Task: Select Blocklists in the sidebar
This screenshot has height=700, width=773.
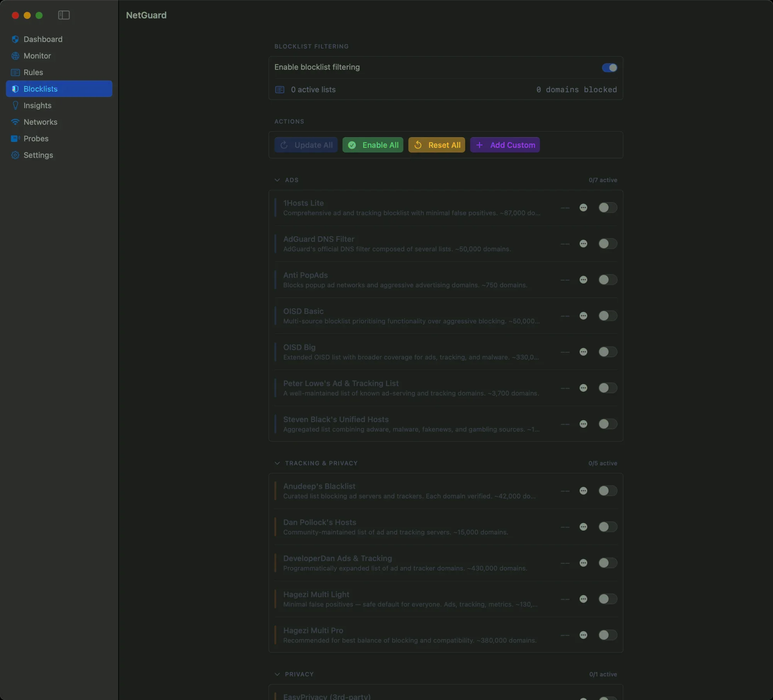Action: coord(59,89)
